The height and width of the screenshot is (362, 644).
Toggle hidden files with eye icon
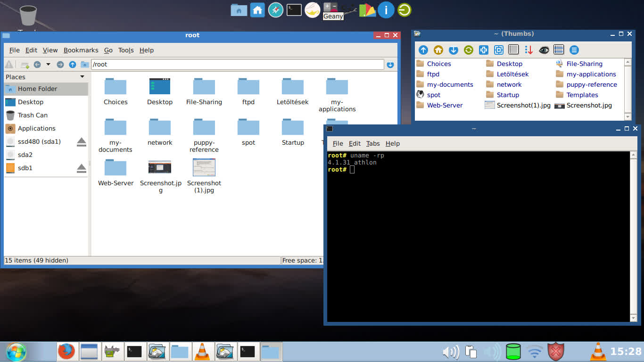[x=544, y=50]
